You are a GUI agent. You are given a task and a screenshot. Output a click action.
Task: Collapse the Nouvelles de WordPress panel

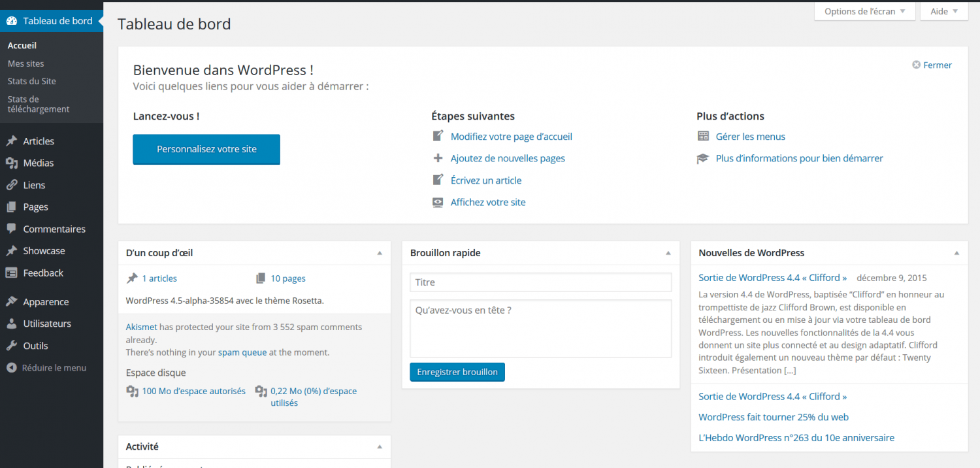click(956, 253)
